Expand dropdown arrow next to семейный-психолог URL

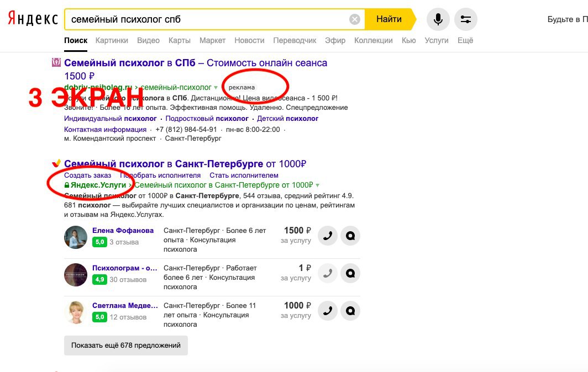coord(216,88)
